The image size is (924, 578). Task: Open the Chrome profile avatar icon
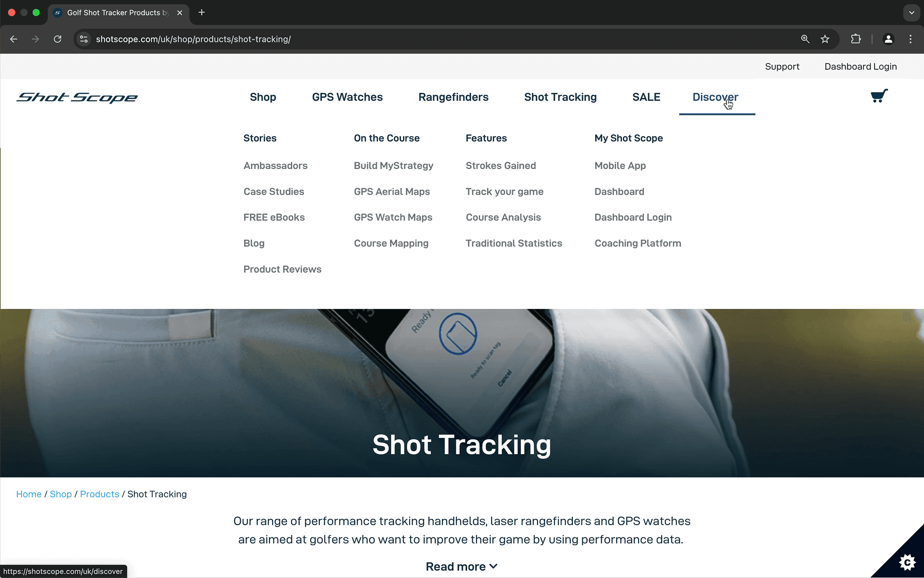pos(889,39)
